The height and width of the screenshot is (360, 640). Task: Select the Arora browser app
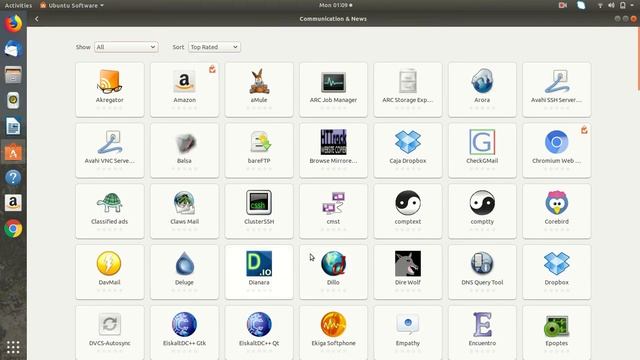point(482,90)
